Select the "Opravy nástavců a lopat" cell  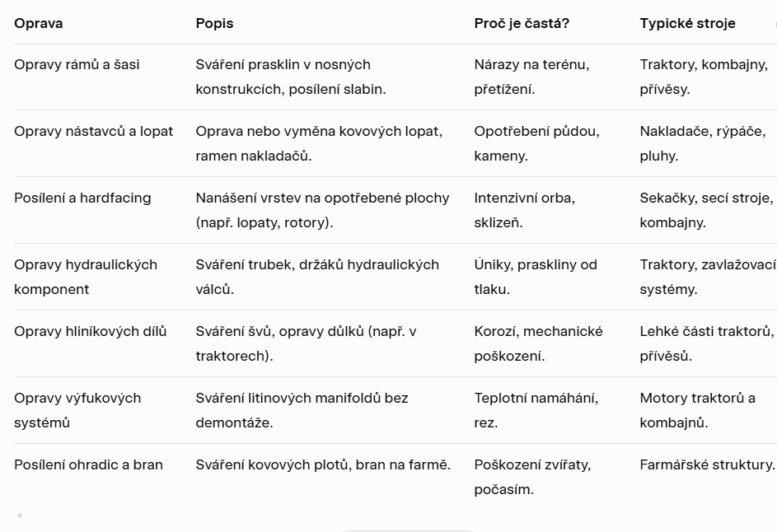pos(93,131)
